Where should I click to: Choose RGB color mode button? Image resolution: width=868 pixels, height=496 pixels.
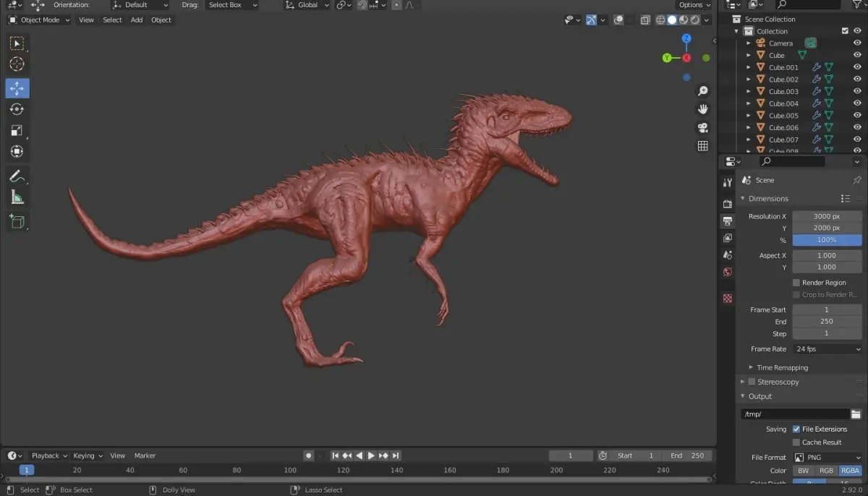point(827,471)
